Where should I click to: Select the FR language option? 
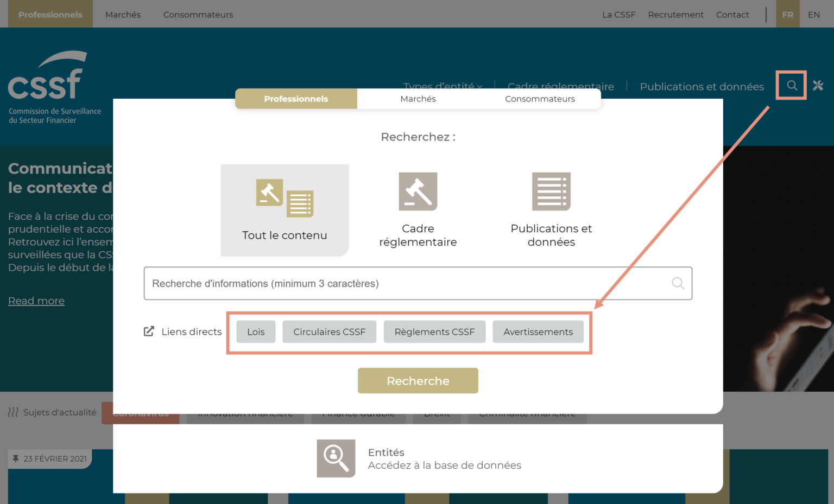click(x=787, y=15)
